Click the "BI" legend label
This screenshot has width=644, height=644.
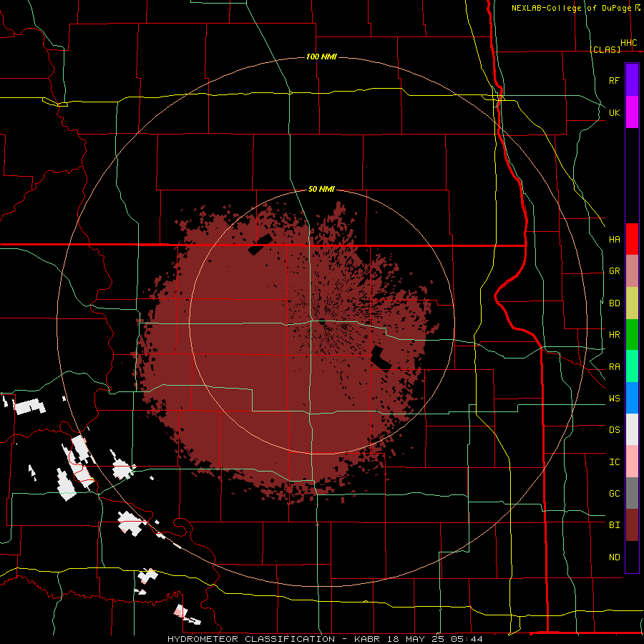tap(614, 525)
